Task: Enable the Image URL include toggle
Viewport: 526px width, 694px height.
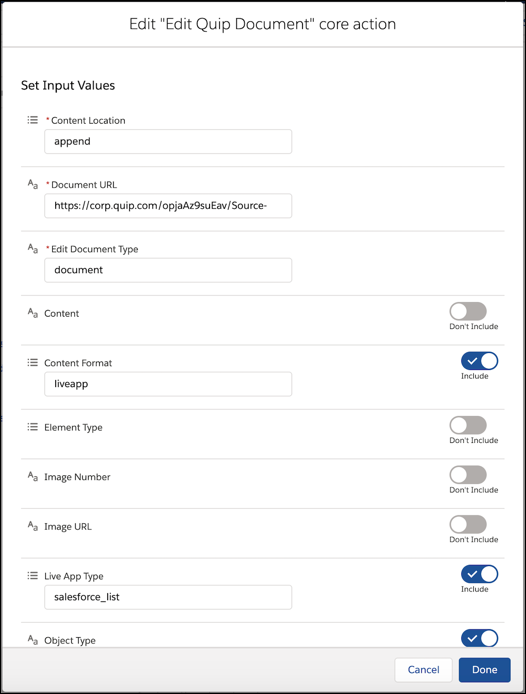Action: pos(468,524)
